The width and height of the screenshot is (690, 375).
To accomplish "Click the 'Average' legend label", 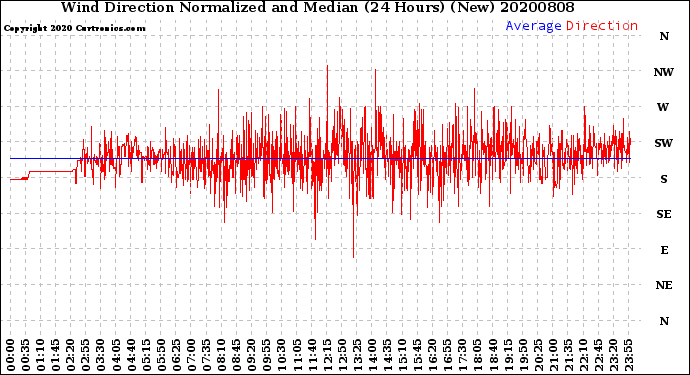I will pos(533,26).
